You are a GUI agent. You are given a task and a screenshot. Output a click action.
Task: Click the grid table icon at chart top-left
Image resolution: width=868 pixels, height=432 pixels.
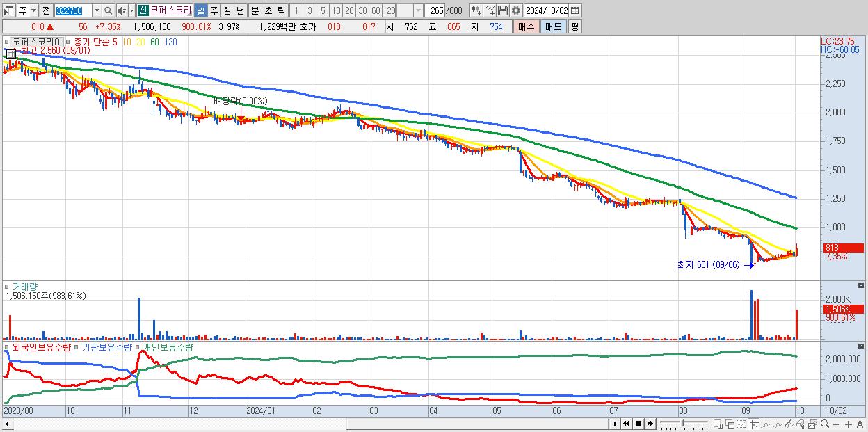pos(11,54)
